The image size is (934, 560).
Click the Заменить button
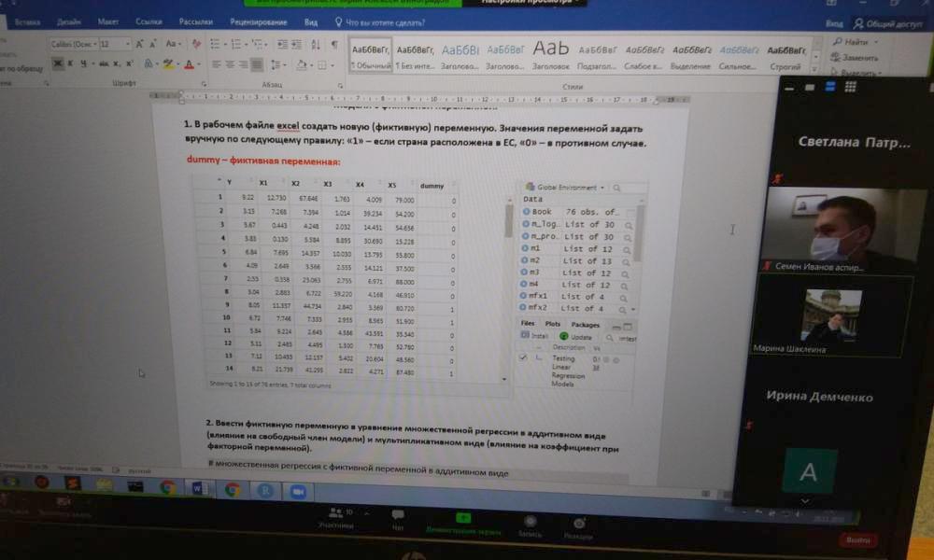tap(855, 58)
